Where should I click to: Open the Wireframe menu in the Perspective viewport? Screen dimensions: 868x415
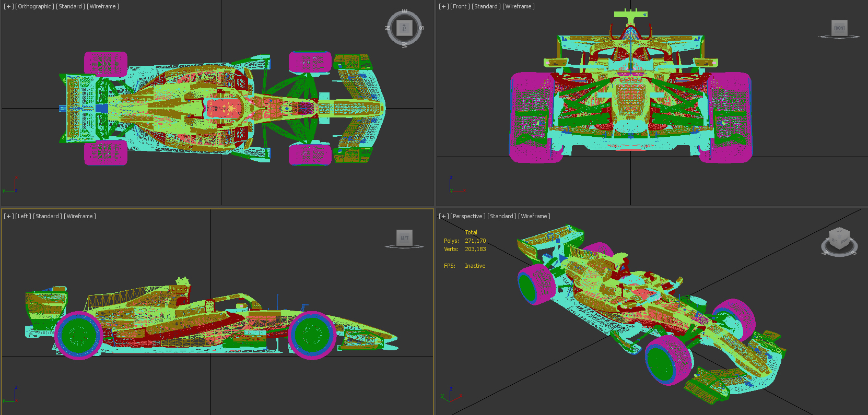pos(534,216)
